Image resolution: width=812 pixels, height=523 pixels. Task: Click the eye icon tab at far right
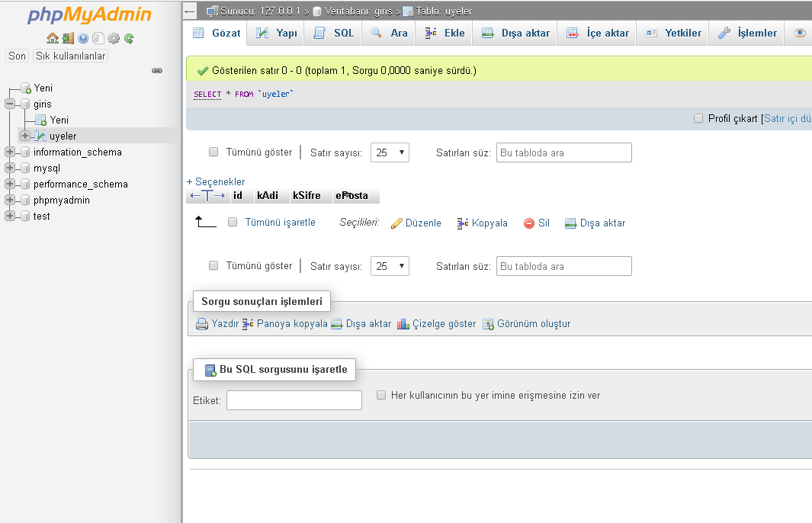click(x=800, y=33)
